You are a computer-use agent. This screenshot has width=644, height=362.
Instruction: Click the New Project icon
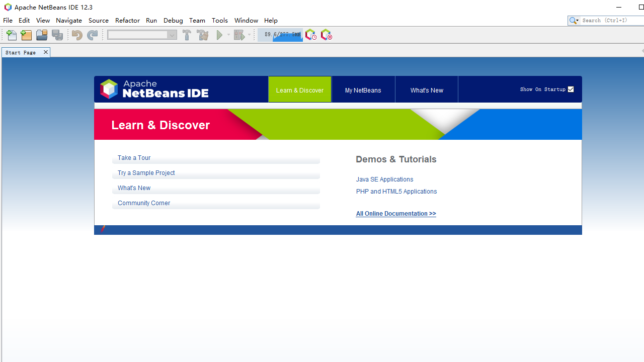(x=26, y=35)
